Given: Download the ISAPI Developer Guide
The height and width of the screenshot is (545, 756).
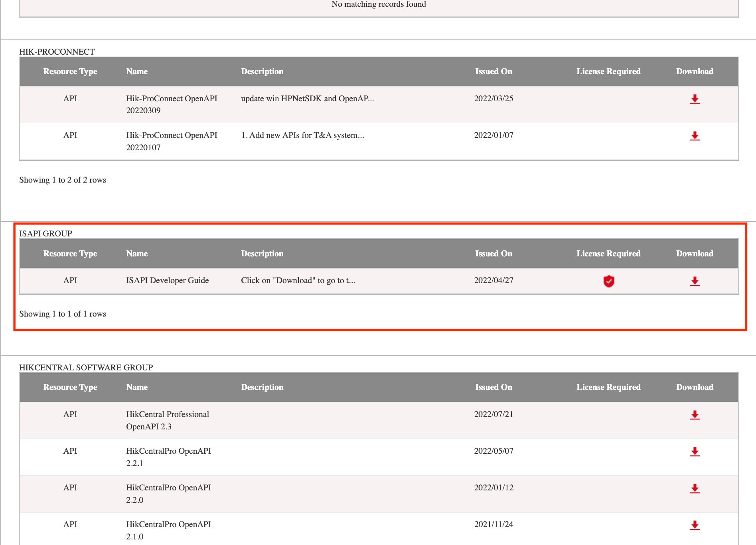Looking at the screenshot, I should tap(695, 281).
